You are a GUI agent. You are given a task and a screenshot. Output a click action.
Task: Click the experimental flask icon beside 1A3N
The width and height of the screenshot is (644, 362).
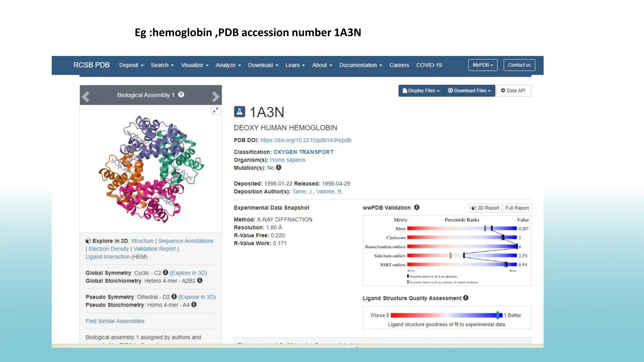[x=239, y=112]
